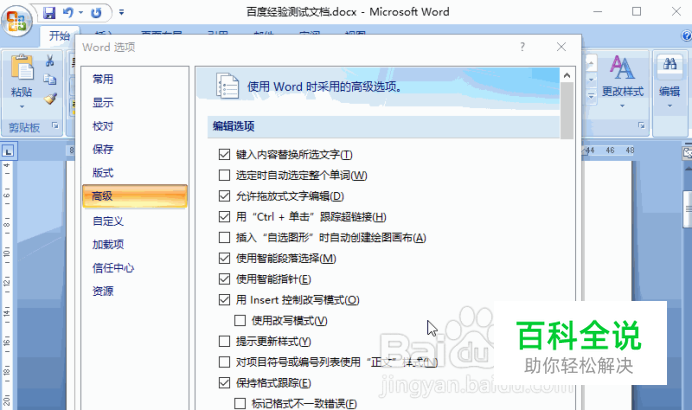This screenshot has width=692, height=410.
Task: Toggle 使用智能指针 checkbox
Action: click(224, 279)
